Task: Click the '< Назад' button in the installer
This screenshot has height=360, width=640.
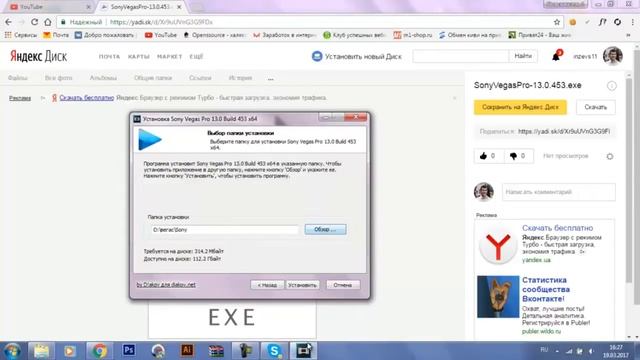Action: (267, 285)
